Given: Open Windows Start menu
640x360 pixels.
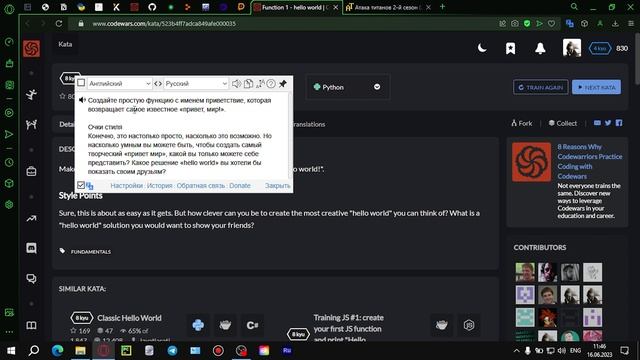Looking at the screenshot, I should 11,351.
